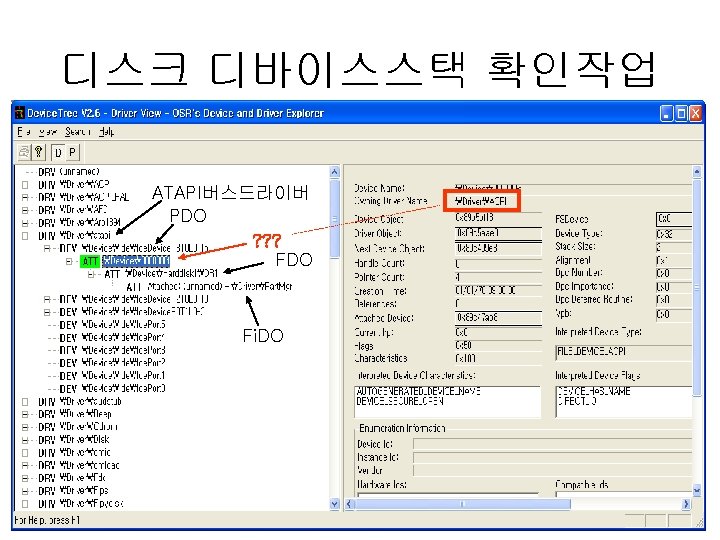
Task: Collapse the ATT Harddisk DR node expander
Action: click(x=91, y=274)
